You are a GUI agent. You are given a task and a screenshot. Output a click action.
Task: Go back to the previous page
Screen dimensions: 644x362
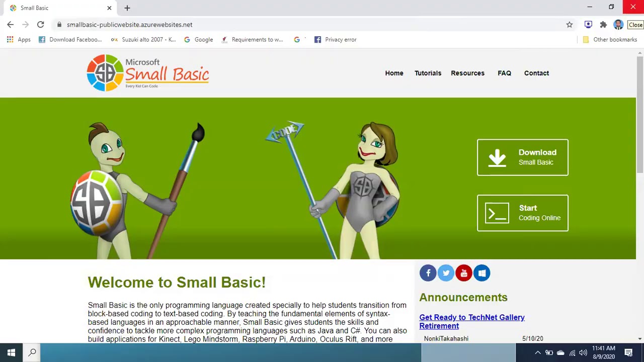[11, 25]
